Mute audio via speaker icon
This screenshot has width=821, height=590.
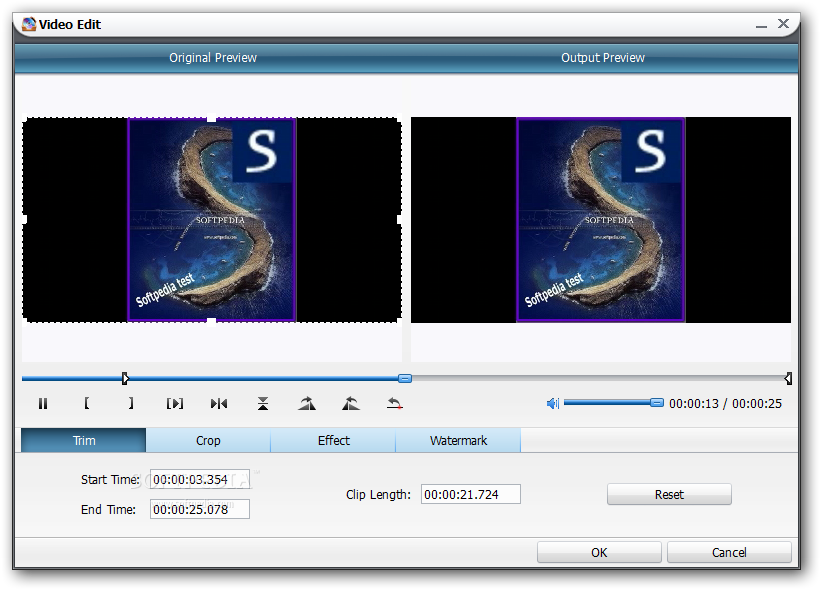pyautogui.click(x=552, y=404)
